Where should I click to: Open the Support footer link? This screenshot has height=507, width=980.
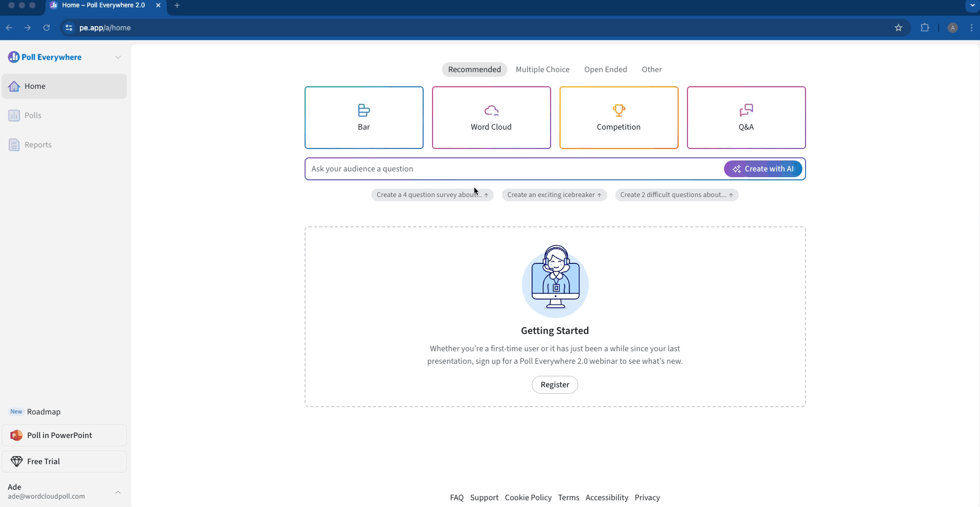click(484, 498)
